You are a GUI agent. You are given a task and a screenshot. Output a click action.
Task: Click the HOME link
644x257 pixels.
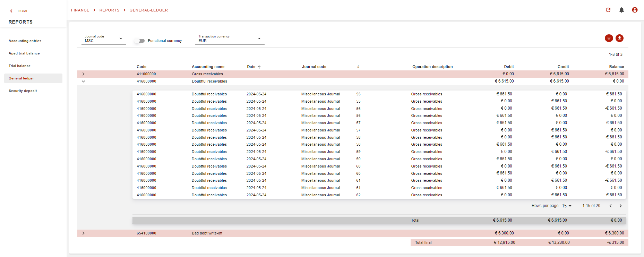coord(23,11)
